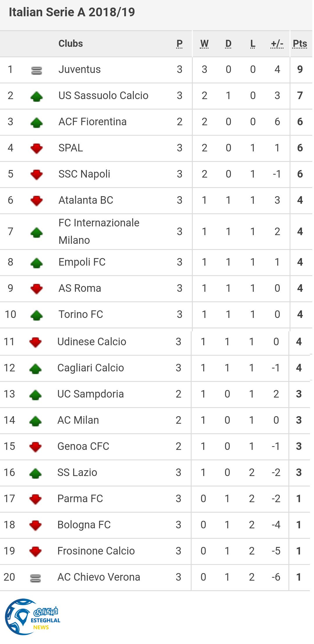Click the unchanged position icon beside Juventus
314x644 pixels.
(x=37, y=70)
